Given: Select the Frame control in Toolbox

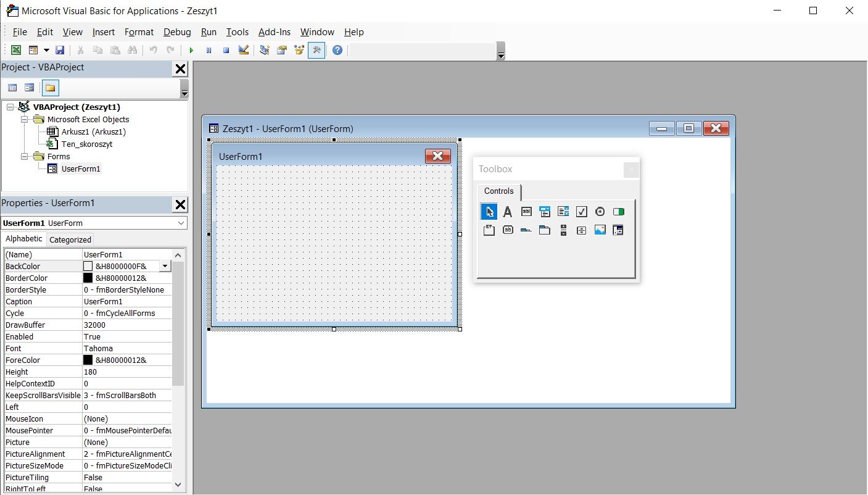Looking at the screenshot, I should pyautogui.click(x=489, y=230).
